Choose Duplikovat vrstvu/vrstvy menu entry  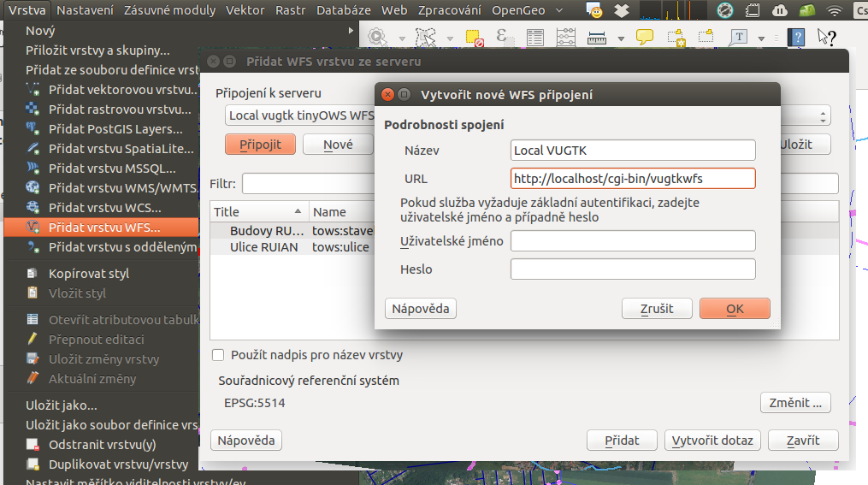tap(101, 464)
